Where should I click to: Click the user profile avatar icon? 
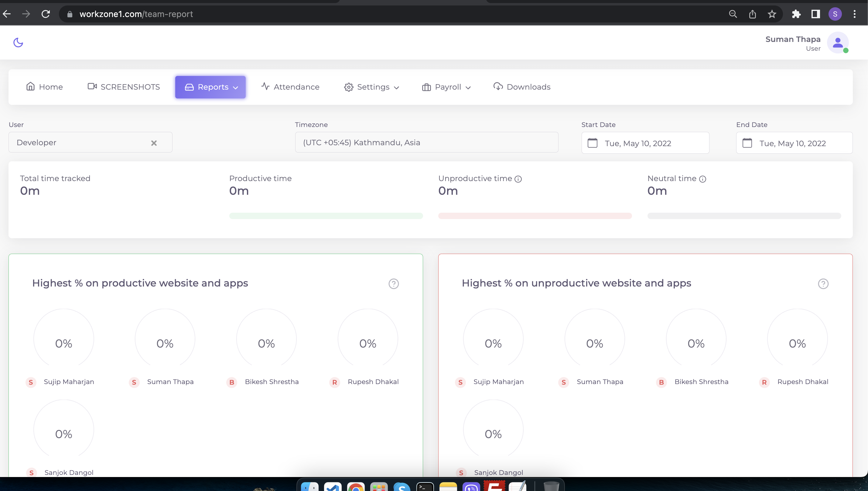tap(837, 43)
